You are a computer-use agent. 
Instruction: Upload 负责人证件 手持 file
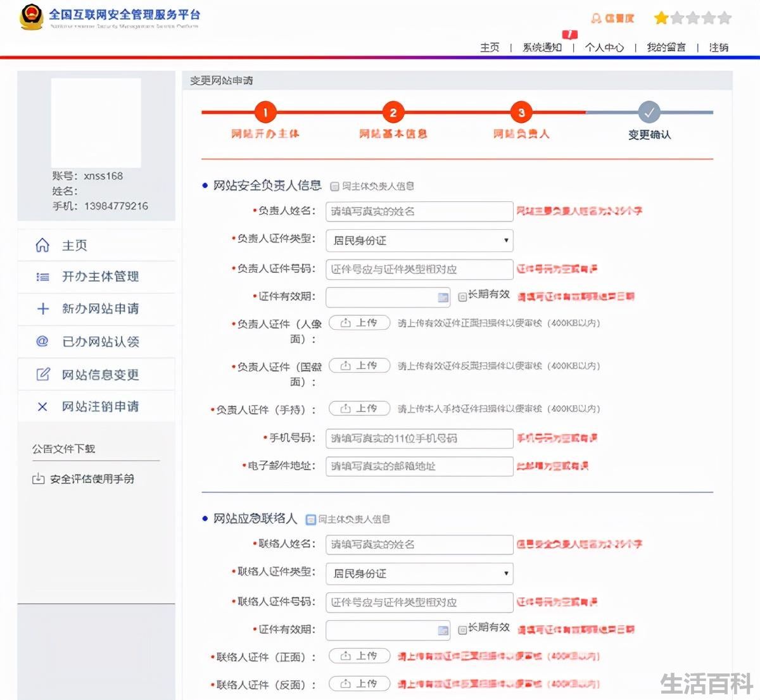359,409
